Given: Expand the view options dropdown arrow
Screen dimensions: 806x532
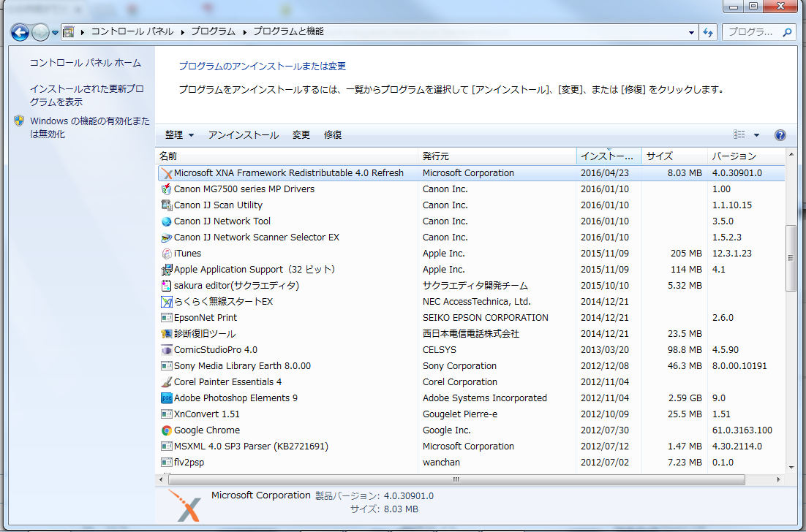Looking at the screenshot, I should coord(756,135).
